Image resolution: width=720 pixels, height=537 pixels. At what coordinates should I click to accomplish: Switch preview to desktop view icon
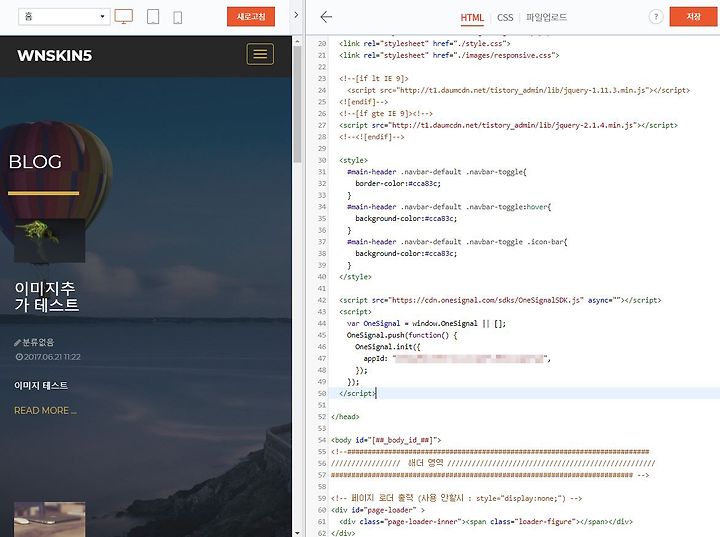tap(124, 17)
